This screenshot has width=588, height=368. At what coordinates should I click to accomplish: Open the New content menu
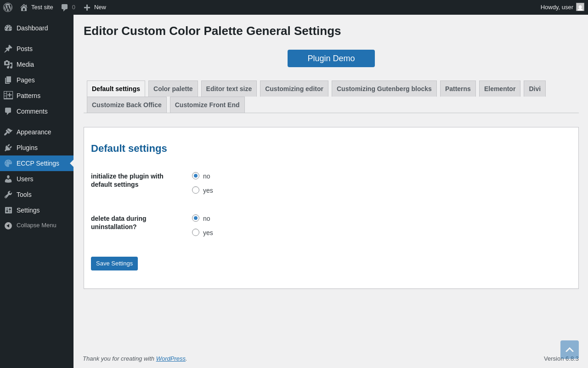[x=95, y=7]
